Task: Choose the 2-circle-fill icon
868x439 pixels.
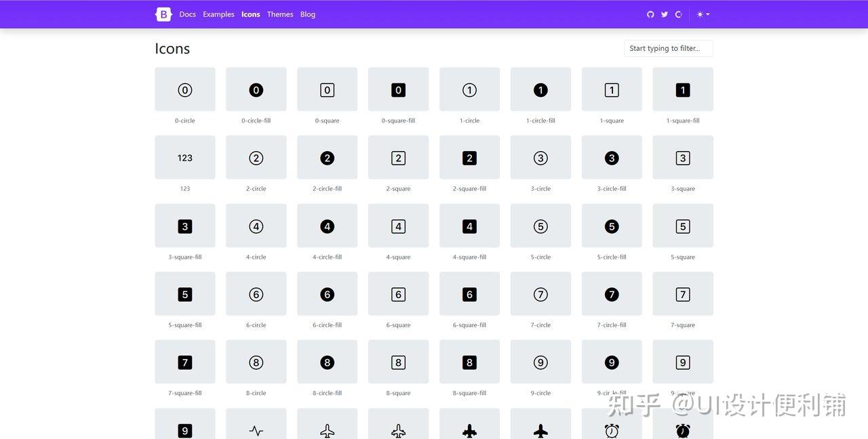Action: [x=328, y=157]
